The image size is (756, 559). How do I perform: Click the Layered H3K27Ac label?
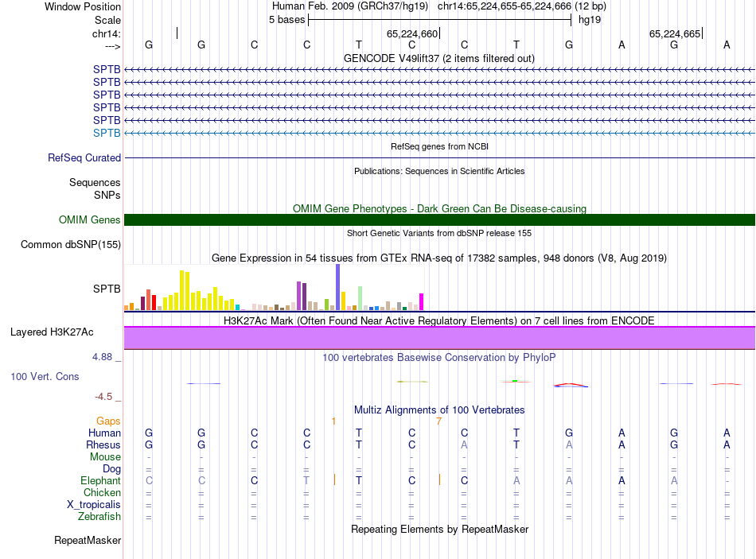[52, 332]
